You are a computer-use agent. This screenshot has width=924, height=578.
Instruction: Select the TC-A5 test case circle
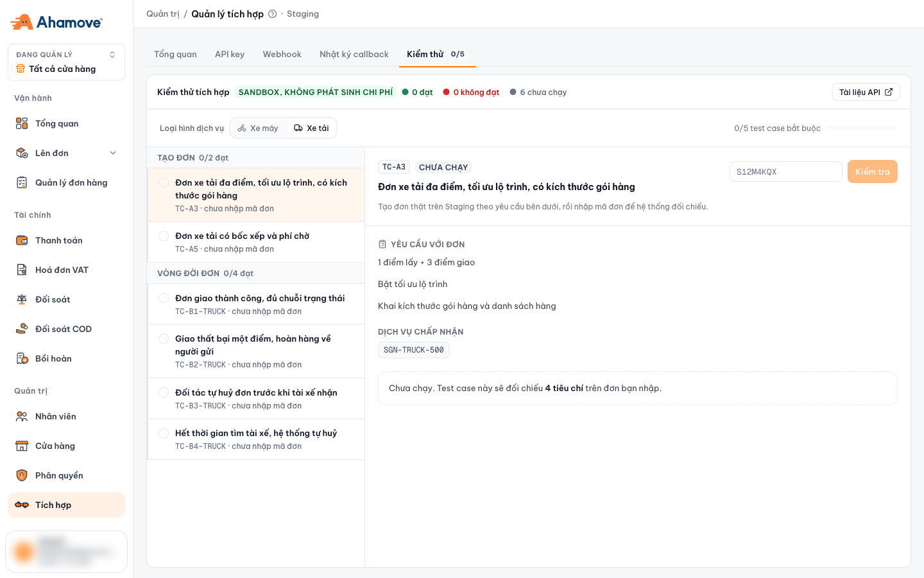coord(164,236)
